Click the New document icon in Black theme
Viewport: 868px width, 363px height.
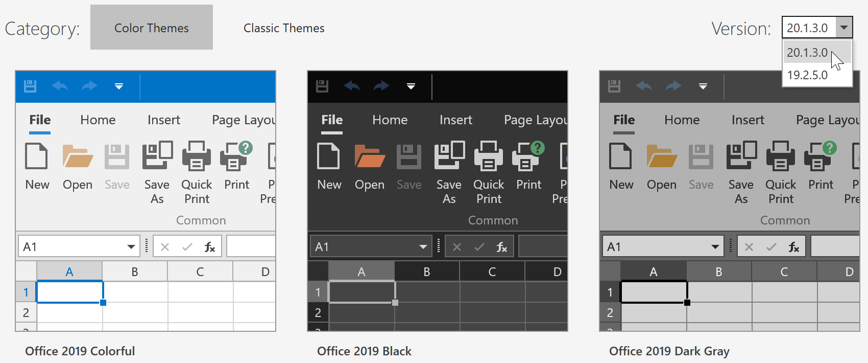(x=328, y=156)
